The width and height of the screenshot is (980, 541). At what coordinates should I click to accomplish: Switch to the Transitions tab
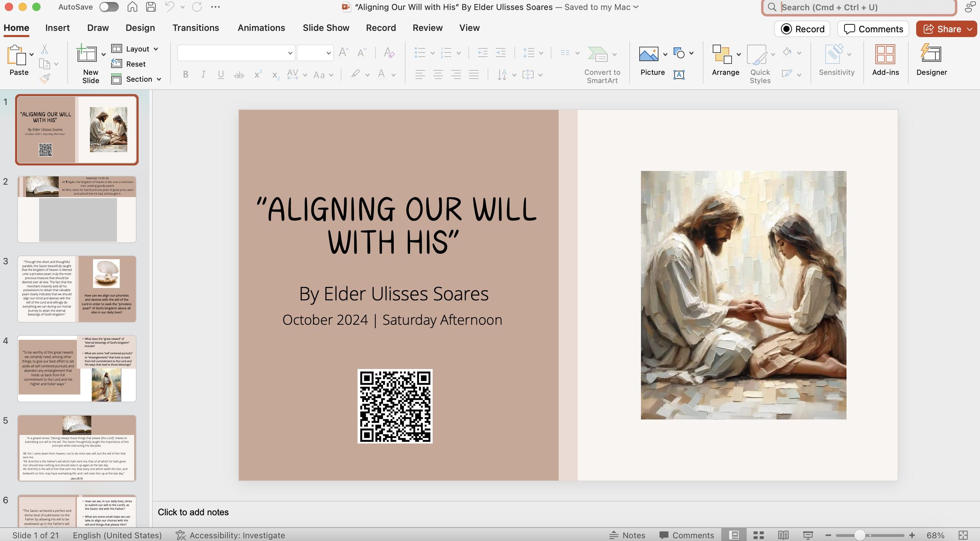(x=196, y=27)
